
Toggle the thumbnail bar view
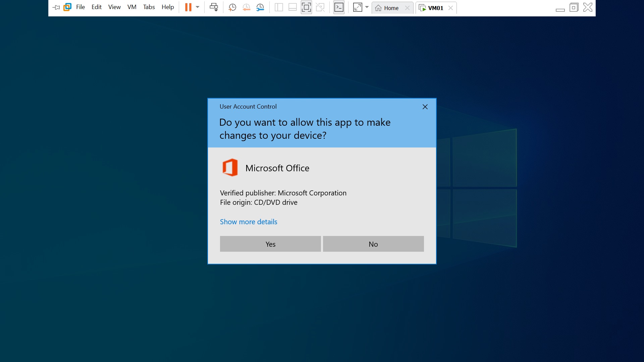(292, 7)
